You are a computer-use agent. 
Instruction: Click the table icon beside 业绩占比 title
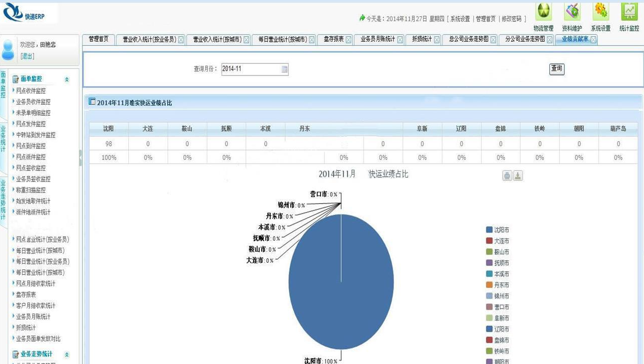pos(92,102)
